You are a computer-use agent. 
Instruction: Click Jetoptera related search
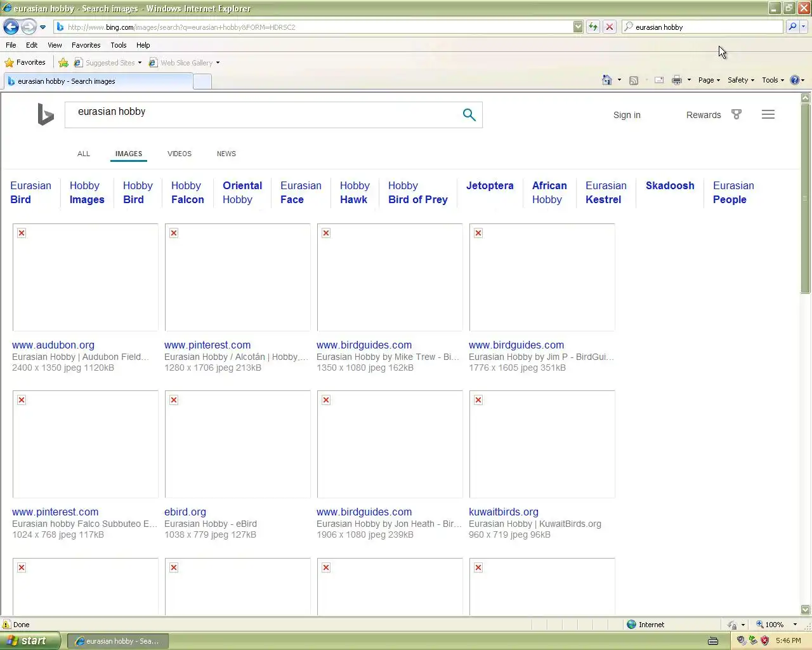click(490, 185)
